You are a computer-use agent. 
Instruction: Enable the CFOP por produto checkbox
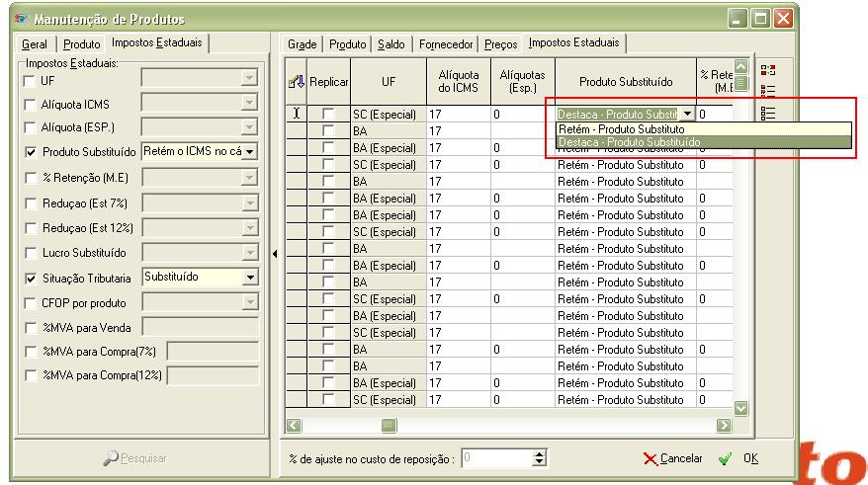[x=31, y=303]
